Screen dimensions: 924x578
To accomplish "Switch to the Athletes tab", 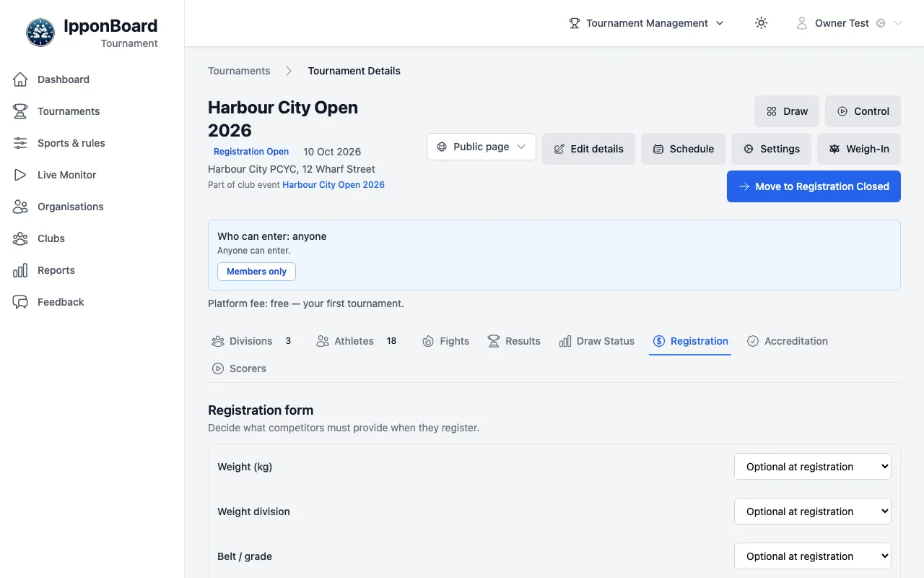I will coord(357,341).
